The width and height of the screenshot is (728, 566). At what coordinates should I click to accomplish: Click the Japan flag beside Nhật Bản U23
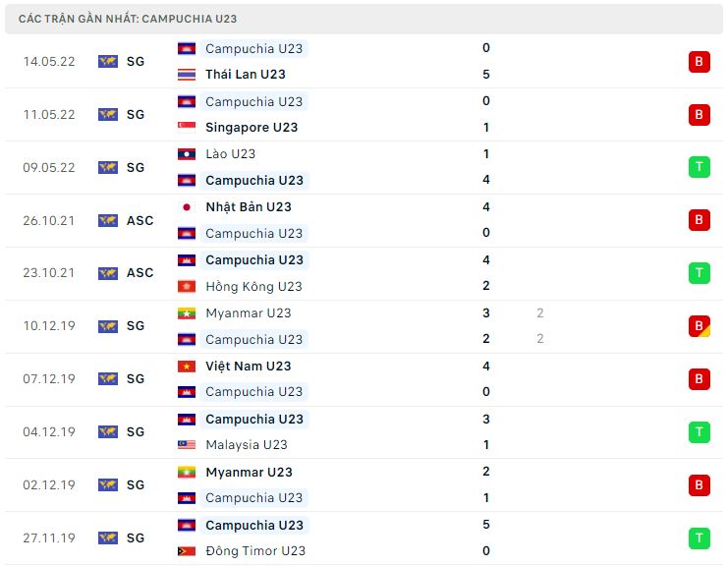pos(187,207)
